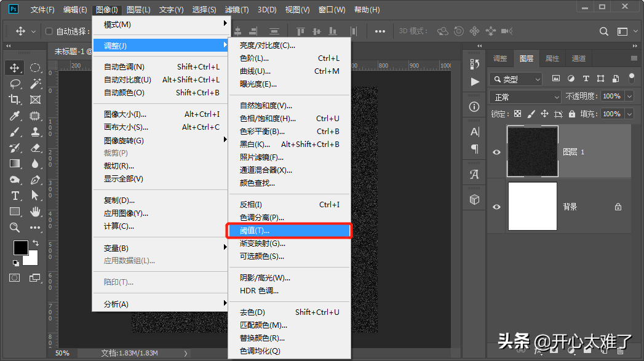Screen dimensions: 644x361
Task: Open the 3D cube panel icon
Action: pyautogui.click(x=474, y=200)
